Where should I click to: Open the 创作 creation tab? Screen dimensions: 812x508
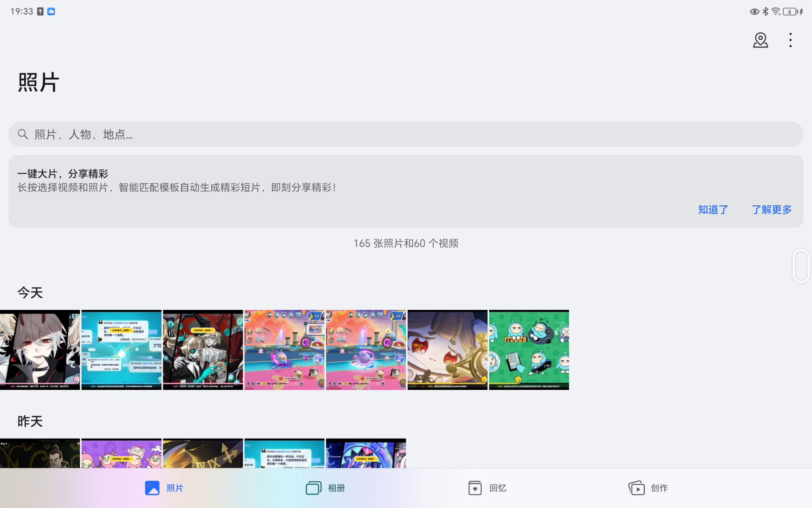648,488
